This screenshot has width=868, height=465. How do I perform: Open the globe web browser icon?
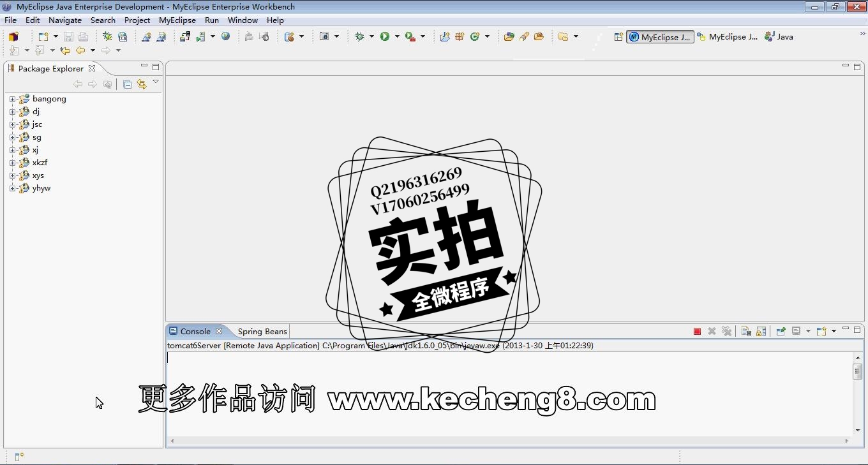(225, 36)
